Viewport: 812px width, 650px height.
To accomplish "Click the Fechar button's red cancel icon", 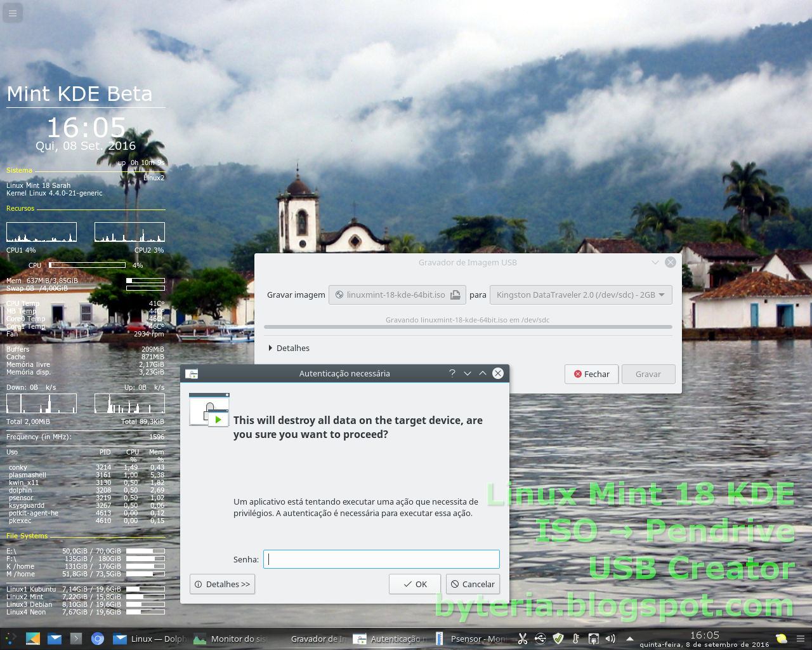I will [578, 374].
